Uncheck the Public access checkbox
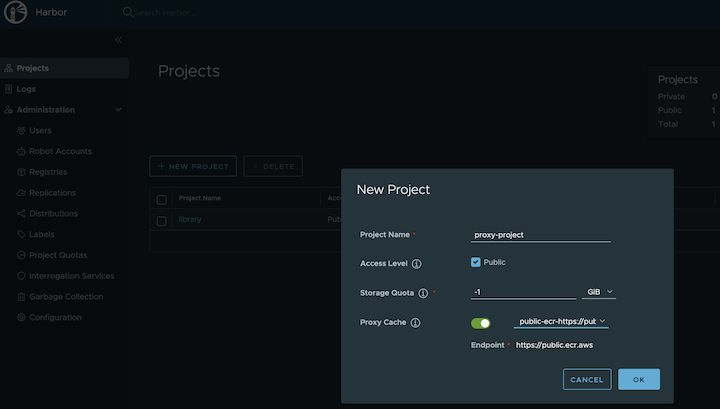 [476, 263]
